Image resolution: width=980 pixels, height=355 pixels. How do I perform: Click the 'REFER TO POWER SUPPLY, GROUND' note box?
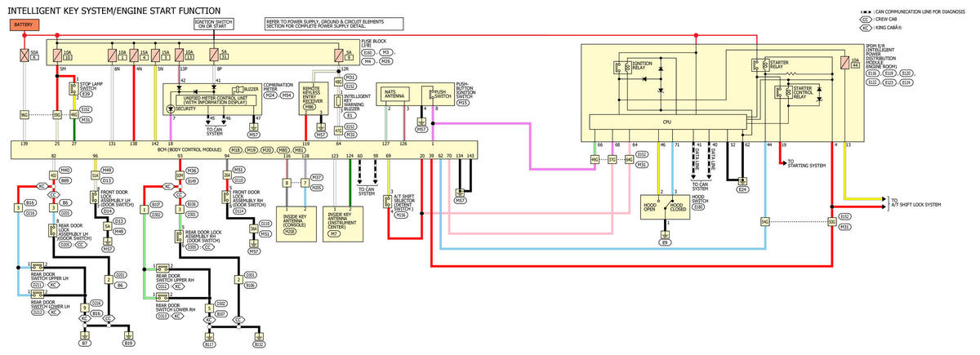(x=335, y=24)
